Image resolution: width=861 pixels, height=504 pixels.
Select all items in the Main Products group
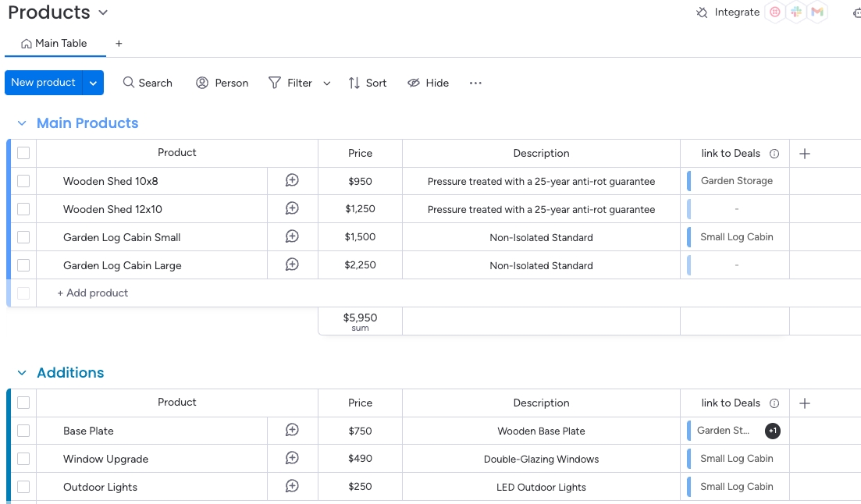point(23,153)
